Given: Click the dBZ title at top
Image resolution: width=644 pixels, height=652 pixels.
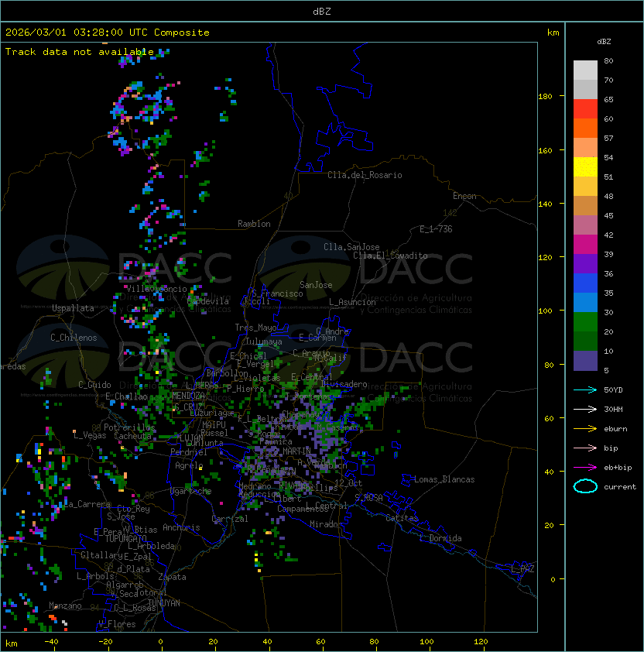Looking at the screenshot, I should pos(321,12).
